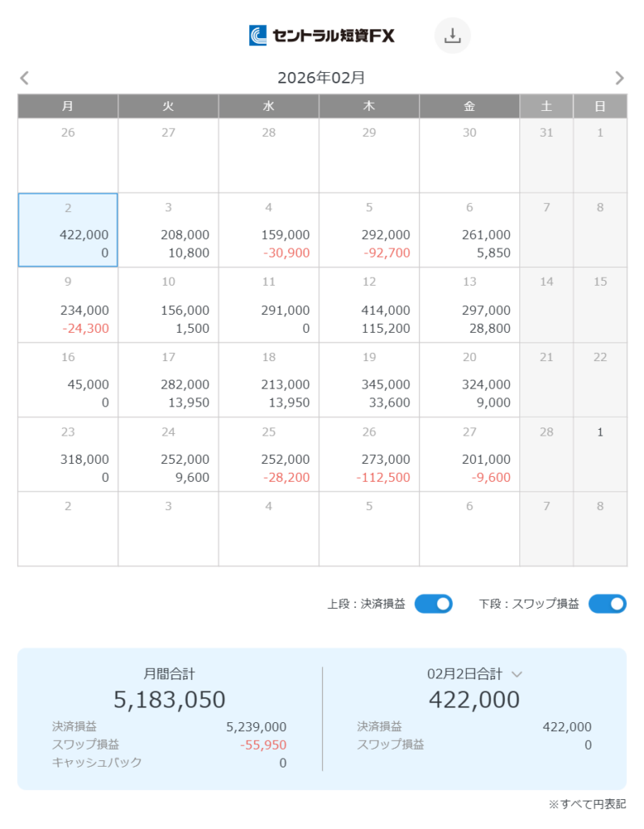Toggle the 決済損益 upper row switch
Screen dimensions: 644x829
434,604
